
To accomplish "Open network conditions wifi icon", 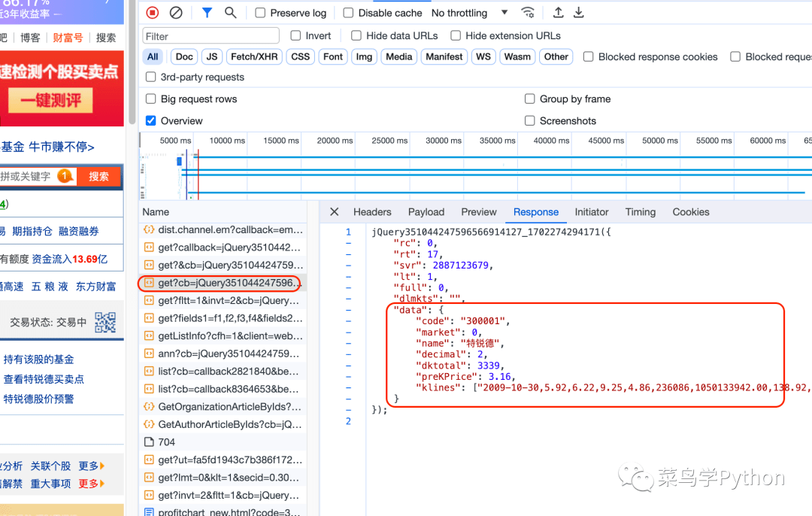I will [x=529, y=13].
